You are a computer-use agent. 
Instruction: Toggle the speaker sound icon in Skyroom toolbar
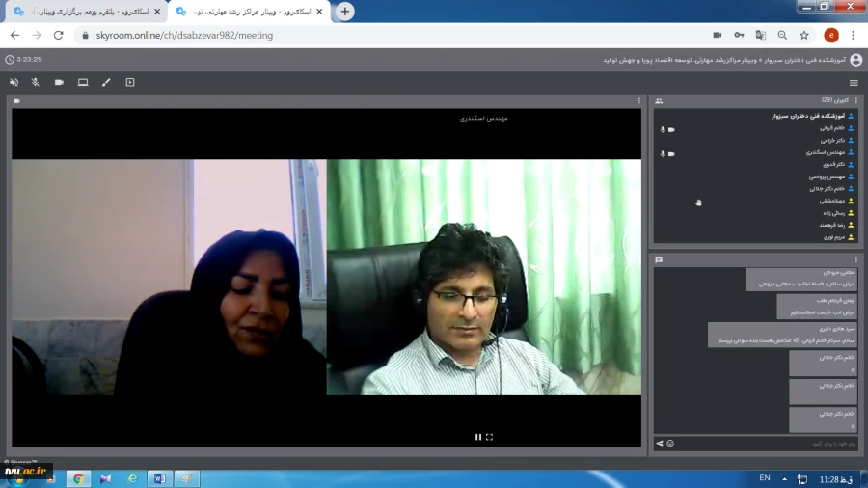point(14,83)
